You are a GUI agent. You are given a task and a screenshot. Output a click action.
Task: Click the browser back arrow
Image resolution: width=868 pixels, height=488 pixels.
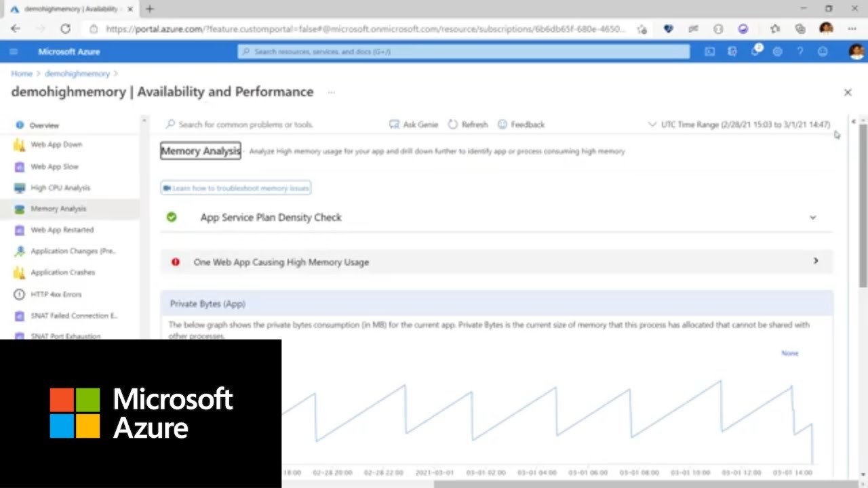(x=16, y=28)
